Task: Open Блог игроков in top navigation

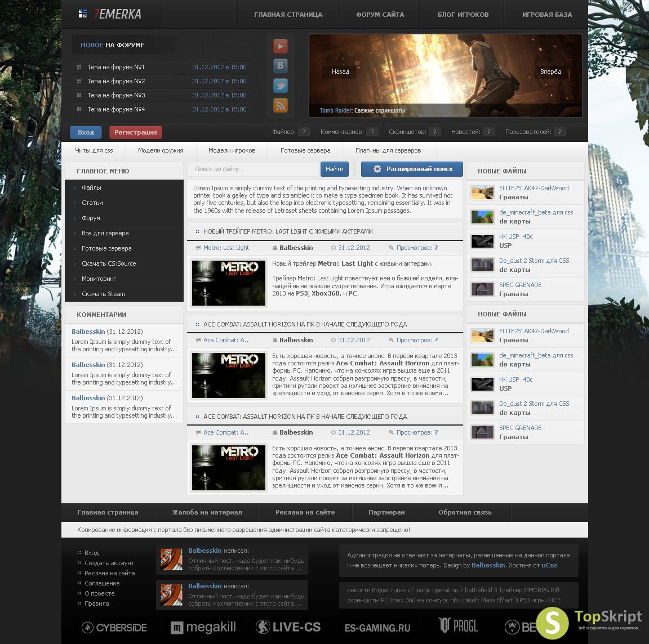Action: pyautogui.click(x=463, y=15)
